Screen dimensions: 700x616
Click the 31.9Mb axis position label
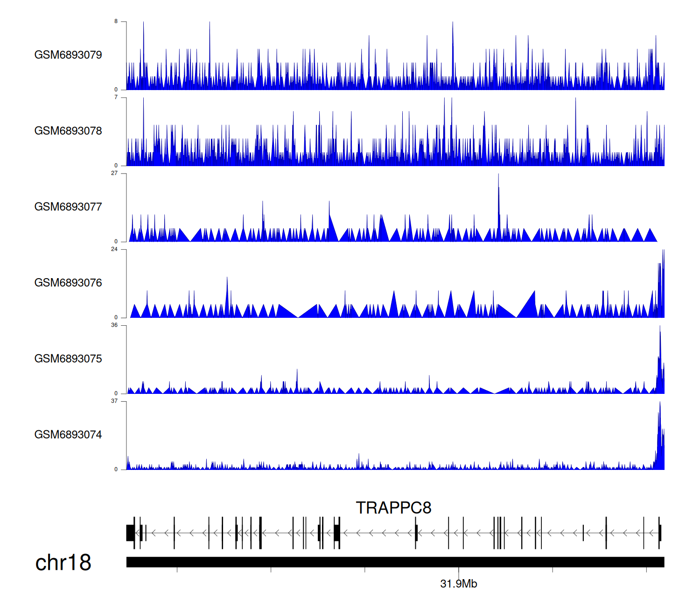click(458, 584)
